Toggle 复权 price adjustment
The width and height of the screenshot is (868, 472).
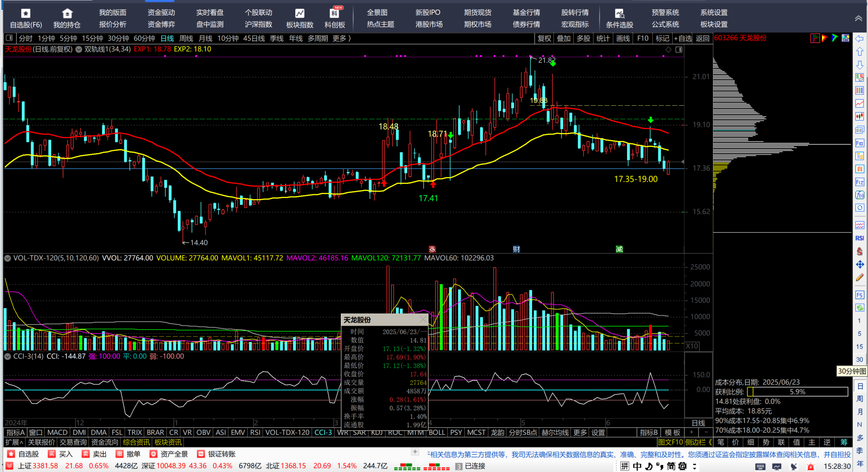point(544,38)
